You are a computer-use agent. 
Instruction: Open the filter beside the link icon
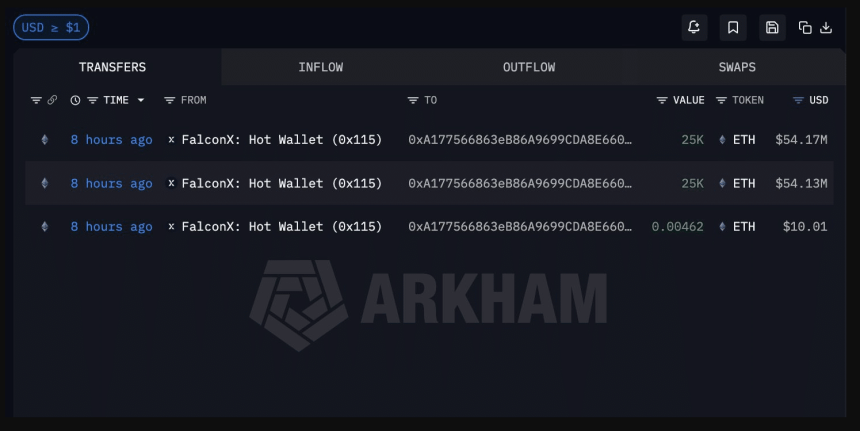coord(36,100)
